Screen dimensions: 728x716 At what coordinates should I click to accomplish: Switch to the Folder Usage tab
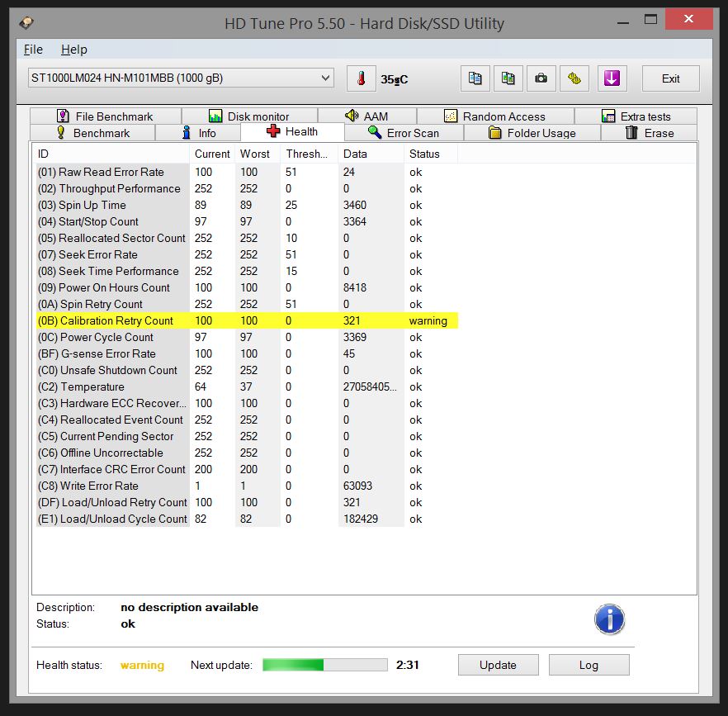coord(532,133)
